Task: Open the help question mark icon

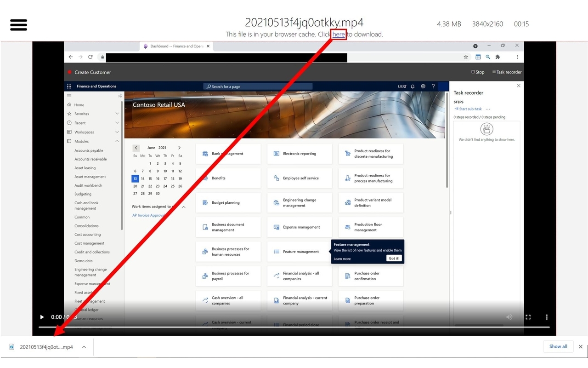Action: [x=433, y=86]
